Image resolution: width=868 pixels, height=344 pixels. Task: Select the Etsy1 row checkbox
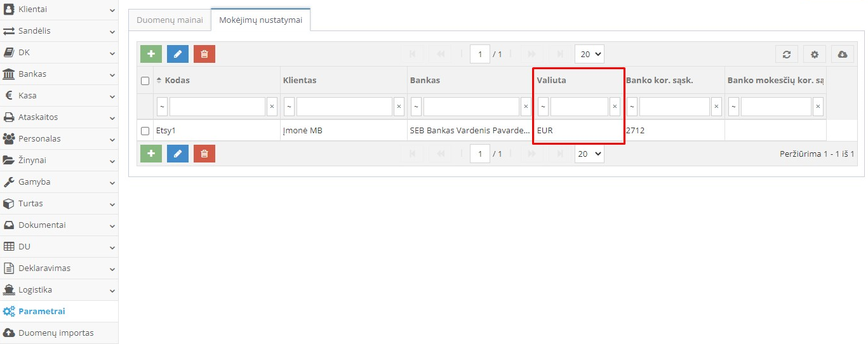point(145,131)
